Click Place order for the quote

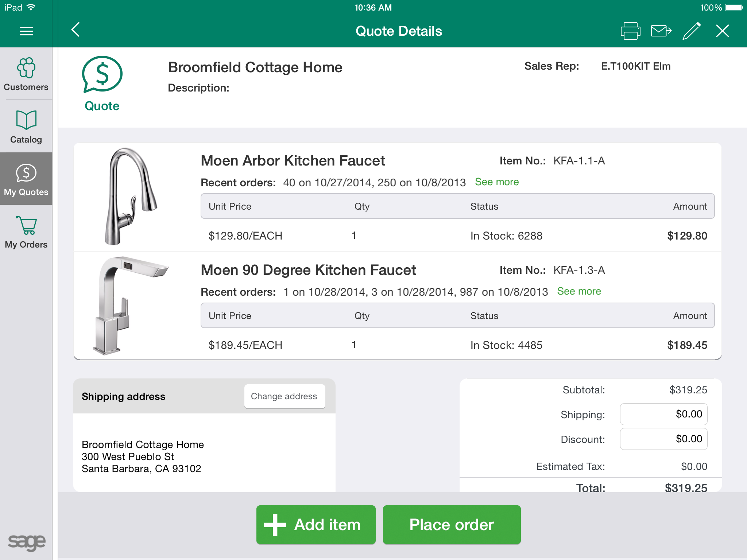(x=452, y=525)
